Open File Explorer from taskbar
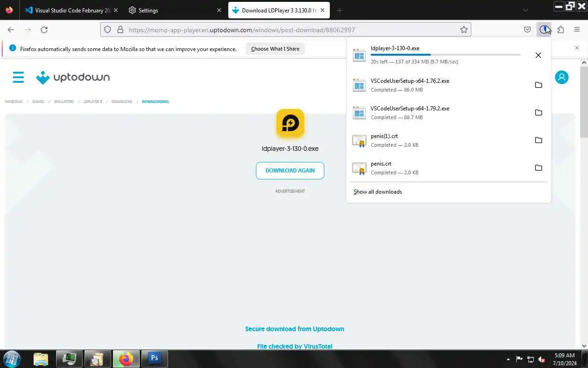Viewport: 588px width, 368px height. tap(41, 358)
